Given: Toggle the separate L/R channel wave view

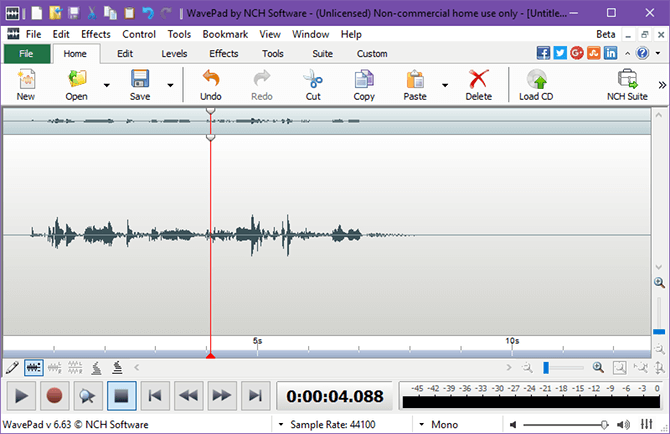Looking at the screenshot, I should (75, 367).
